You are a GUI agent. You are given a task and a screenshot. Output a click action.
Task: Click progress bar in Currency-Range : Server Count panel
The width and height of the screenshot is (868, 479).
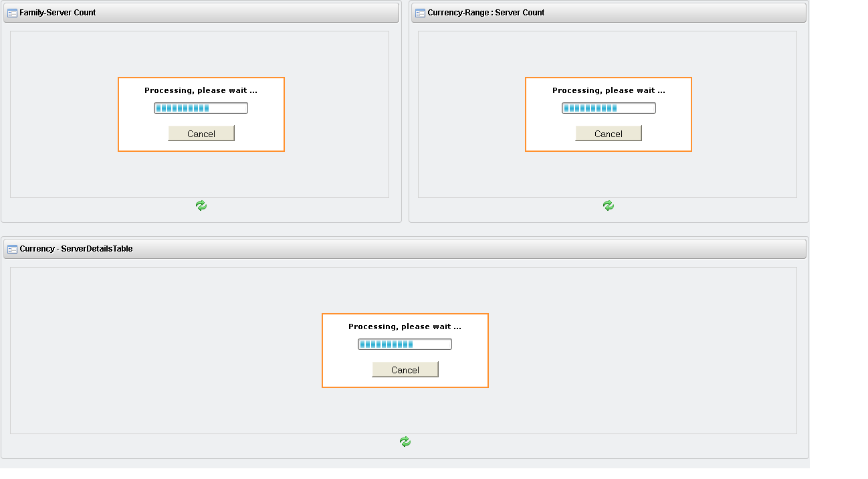(609, 108)
